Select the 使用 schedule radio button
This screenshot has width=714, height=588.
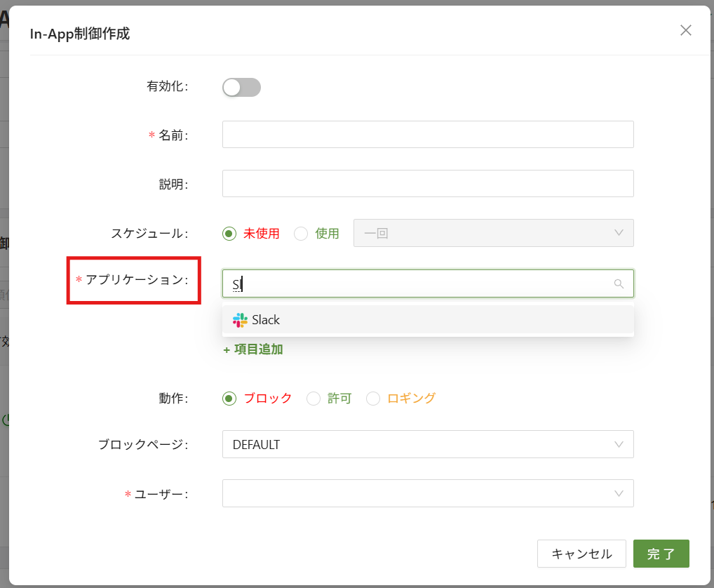(301, 234)
